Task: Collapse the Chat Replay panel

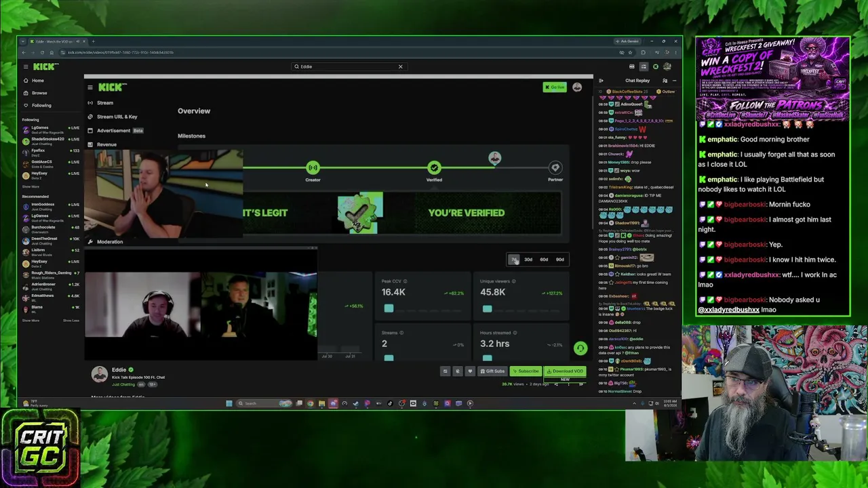Action: pyautogui.click(x=601, y=81)
